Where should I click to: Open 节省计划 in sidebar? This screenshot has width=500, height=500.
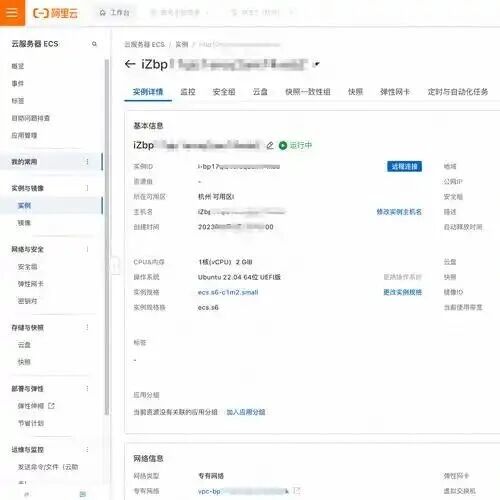coord(31,423)
